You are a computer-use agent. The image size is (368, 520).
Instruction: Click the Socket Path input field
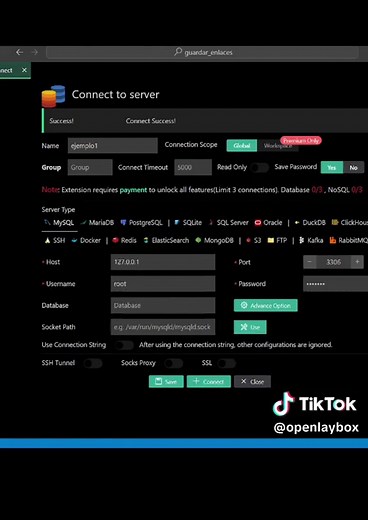163,327
